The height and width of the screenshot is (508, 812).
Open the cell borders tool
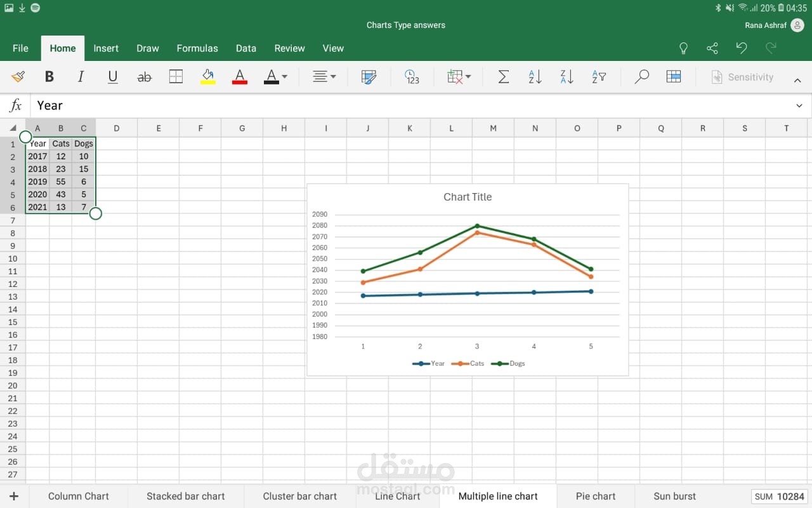coord(176,77)
